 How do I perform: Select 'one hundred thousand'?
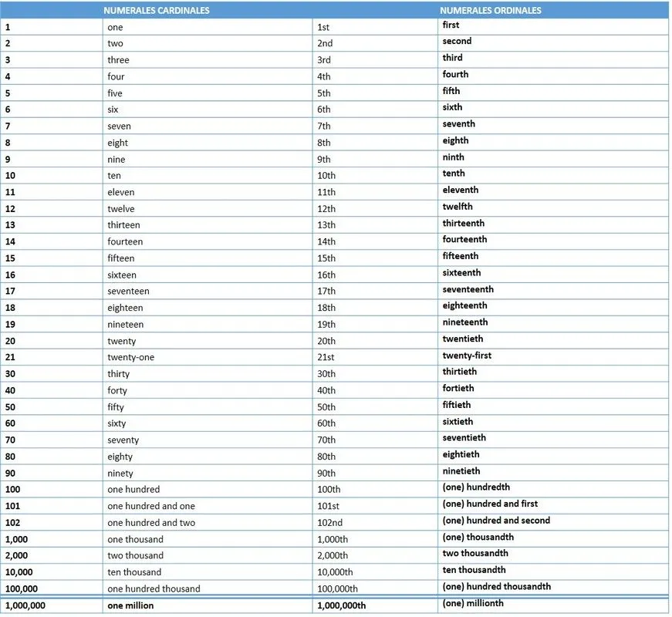pyautogui.click(x=154, y=589)
